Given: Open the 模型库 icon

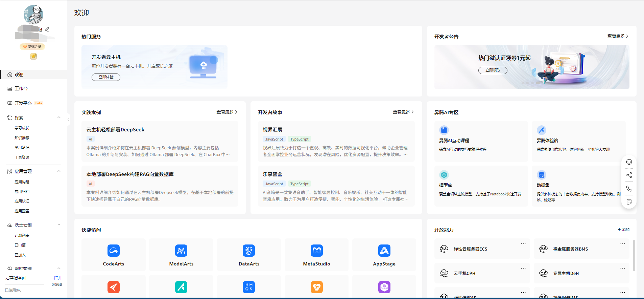Looking at the screenshot, I should point(444,175).
